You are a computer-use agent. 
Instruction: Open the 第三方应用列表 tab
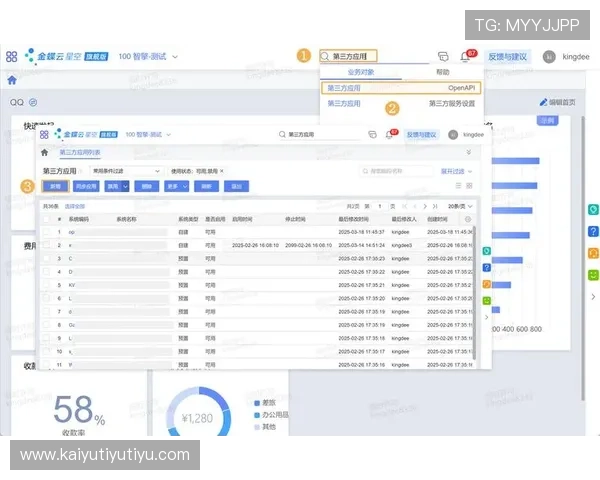point(80,152)
